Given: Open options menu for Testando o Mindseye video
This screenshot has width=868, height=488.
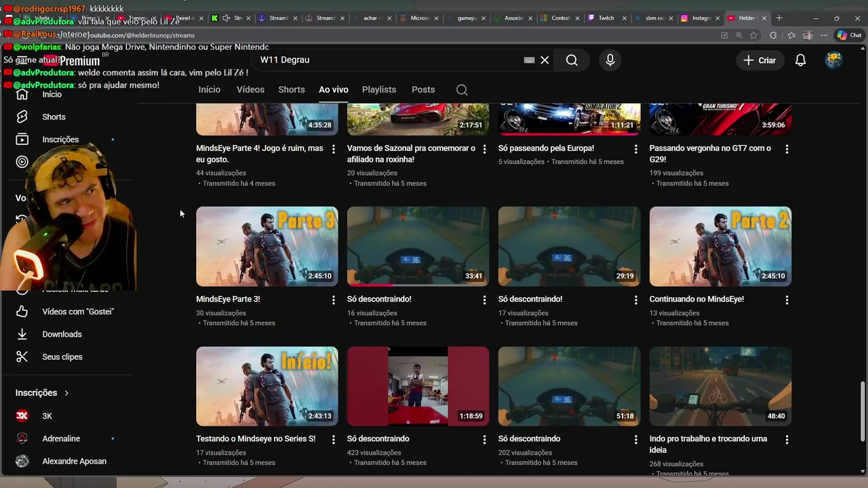Looking at the screenshot, I should click(x=333, y=440).
